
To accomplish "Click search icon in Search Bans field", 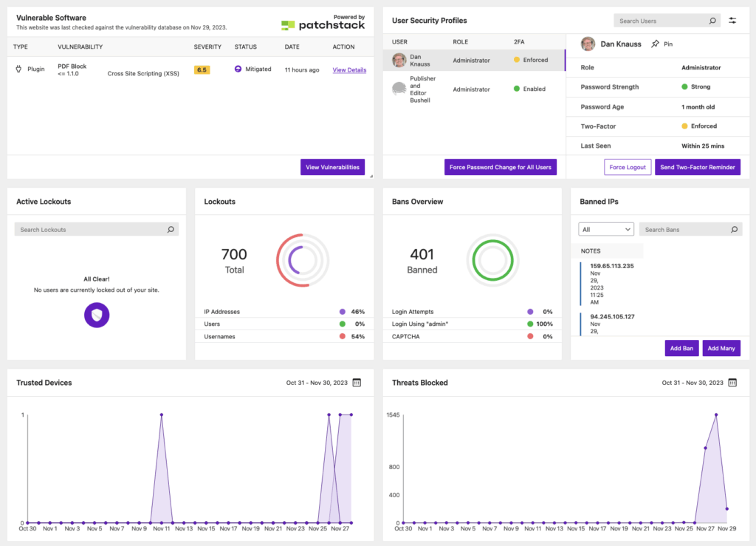I will [x=734, y=230].
